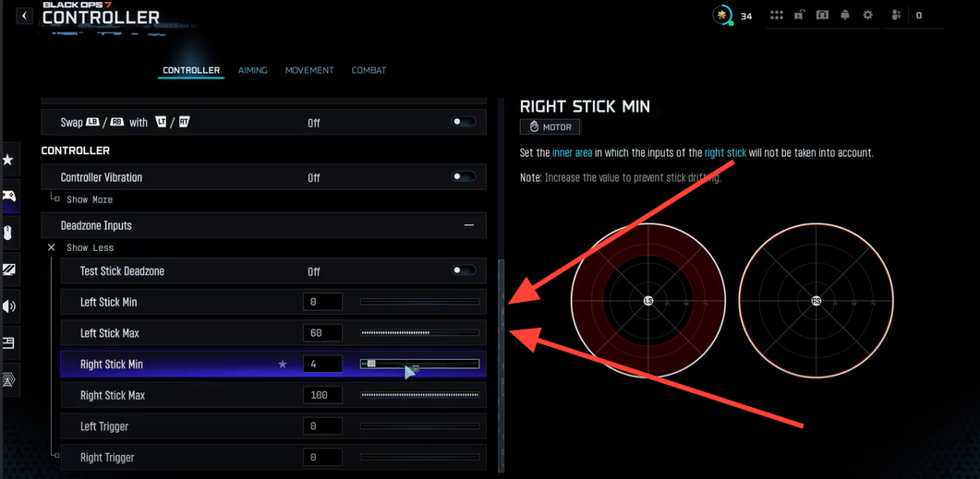Switch to the AIMING tab
Image resolution: width=980 pixels, height=479 pixels.
[252, 70]
